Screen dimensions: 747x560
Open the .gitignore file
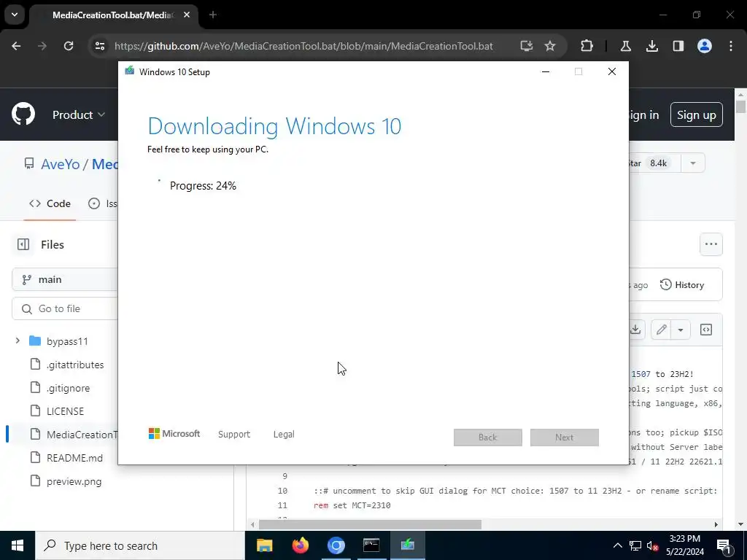[x=68, y=388]
